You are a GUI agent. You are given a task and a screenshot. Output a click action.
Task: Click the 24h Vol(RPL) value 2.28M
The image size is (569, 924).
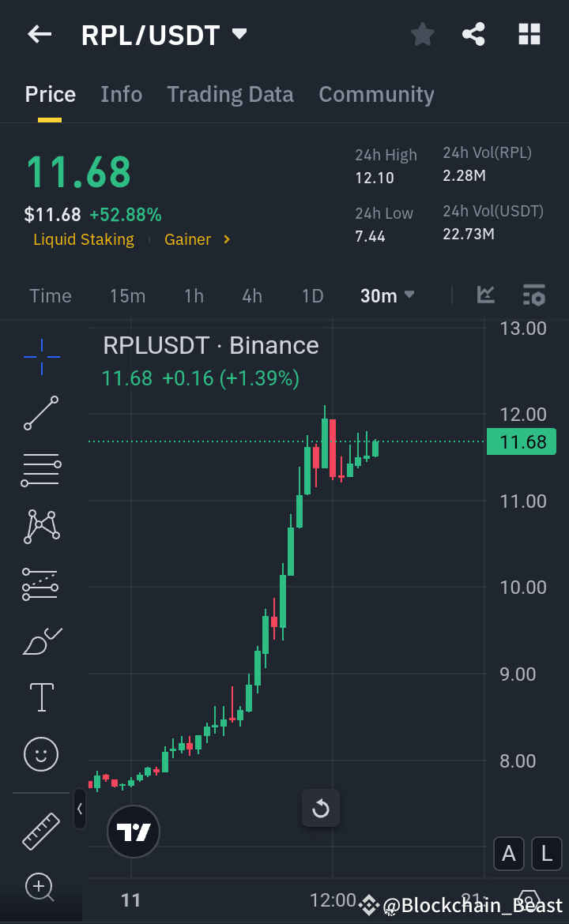pos(464,175)
